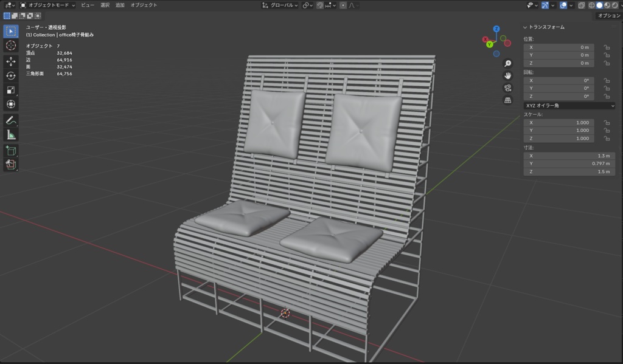The width and height of the screenshot is (623, 364).
Task: Open the proportional falloff dropdown
Action: click(353, 5)
